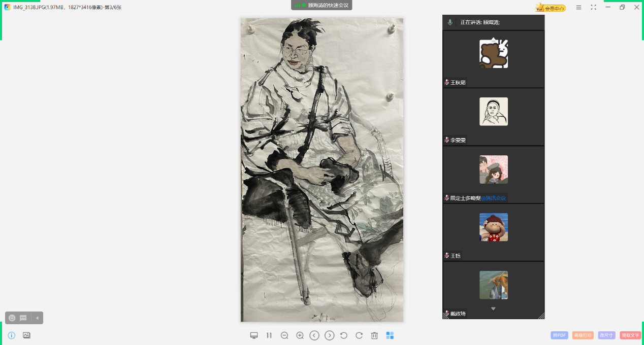Viewport: 644px width, 345px height.
Task: Toggle the image info panel
Action: (x=12, y=335)
